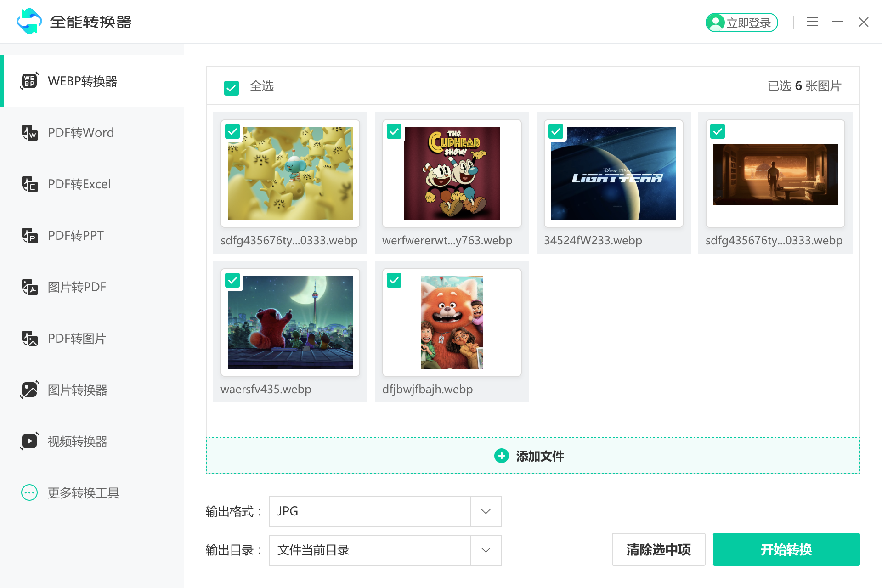This screenshot has width=882, height=588.
Task: Click the 图片转PDF icon
Action: click(x=29, y=287)
